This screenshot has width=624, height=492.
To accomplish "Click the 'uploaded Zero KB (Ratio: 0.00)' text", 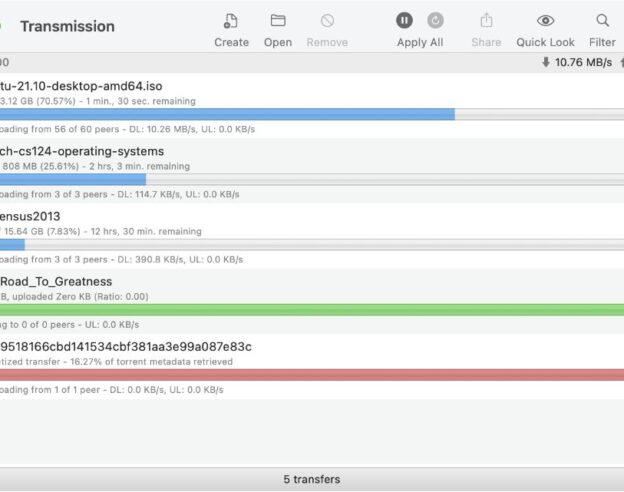I will coord(80,297).
